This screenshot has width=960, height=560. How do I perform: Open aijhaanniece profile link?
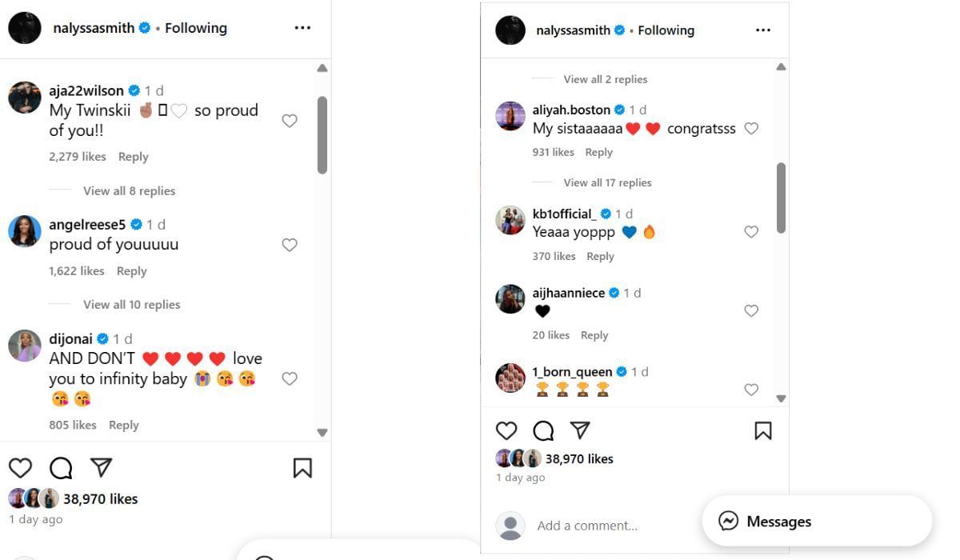(568, 293)
